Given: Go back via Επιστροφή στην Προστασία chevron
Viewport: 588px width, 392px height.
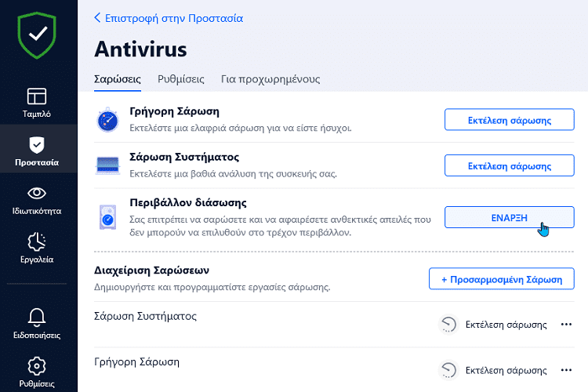Looking at the screenshot, I should tap(97, 17).
